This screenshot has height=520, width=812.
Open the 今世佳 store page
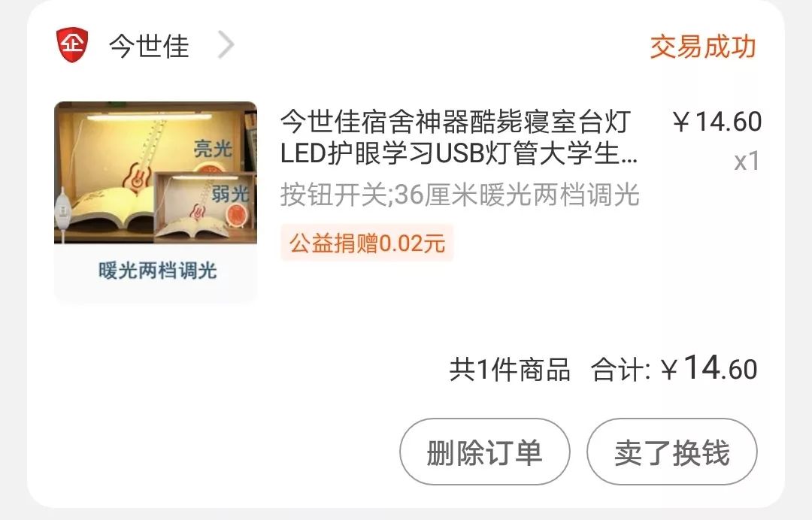pyautogui.click(x=149, y=46)
